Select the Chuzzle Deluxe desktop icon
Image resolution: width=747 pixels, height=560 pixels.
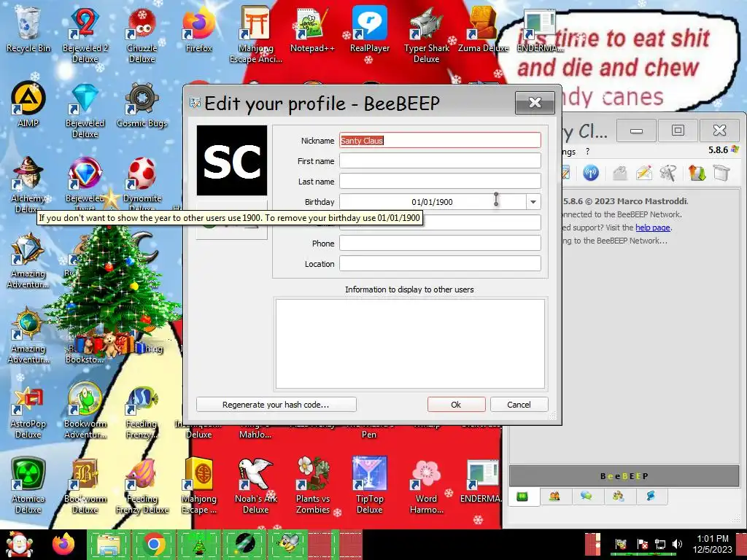(x=142, y=34)
